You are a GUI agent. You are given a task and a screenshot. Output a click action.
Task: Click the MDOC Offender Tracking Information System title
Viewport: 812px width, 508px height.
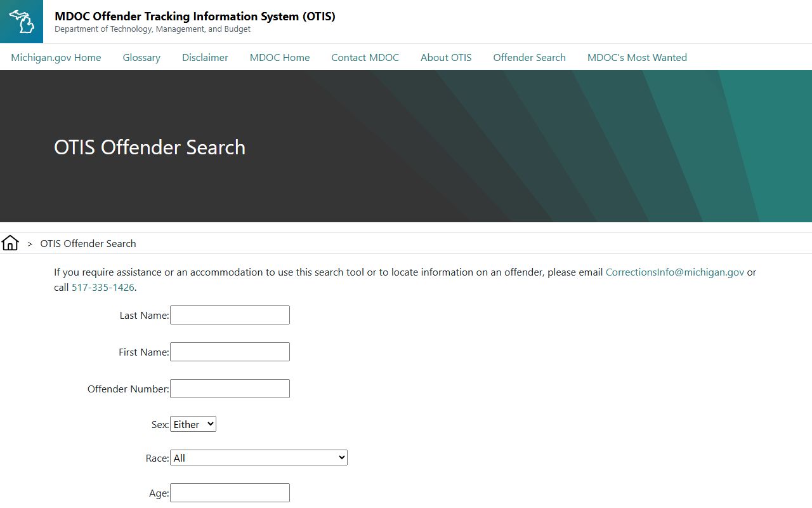click(195, 16)
